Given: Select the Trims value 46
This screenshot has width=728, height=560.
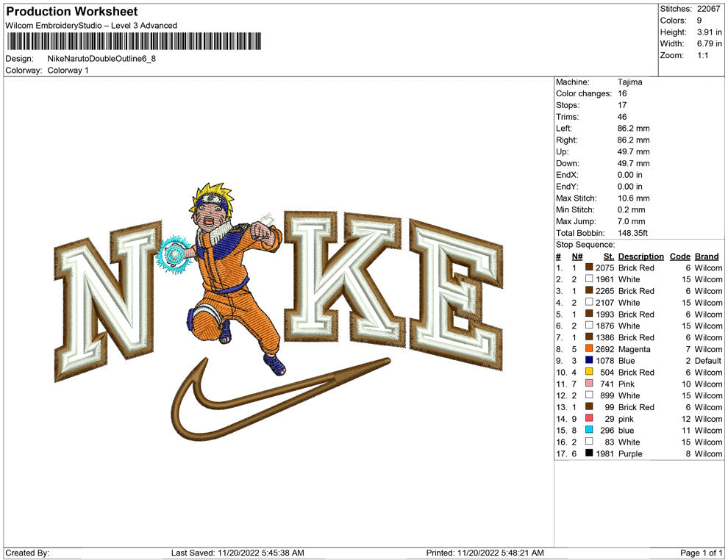Looking at the screenshot, I should (x=622, y=117).
